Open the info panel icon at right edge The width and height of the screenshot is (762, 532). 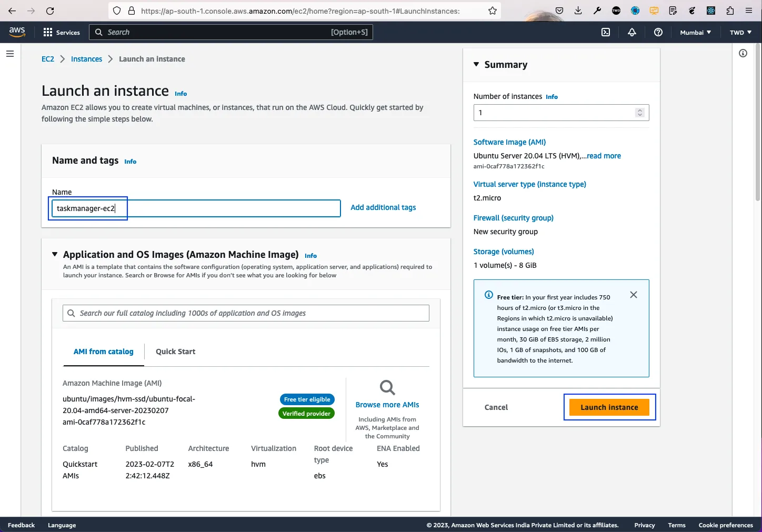pyautogui.click(x=743, y=53)
